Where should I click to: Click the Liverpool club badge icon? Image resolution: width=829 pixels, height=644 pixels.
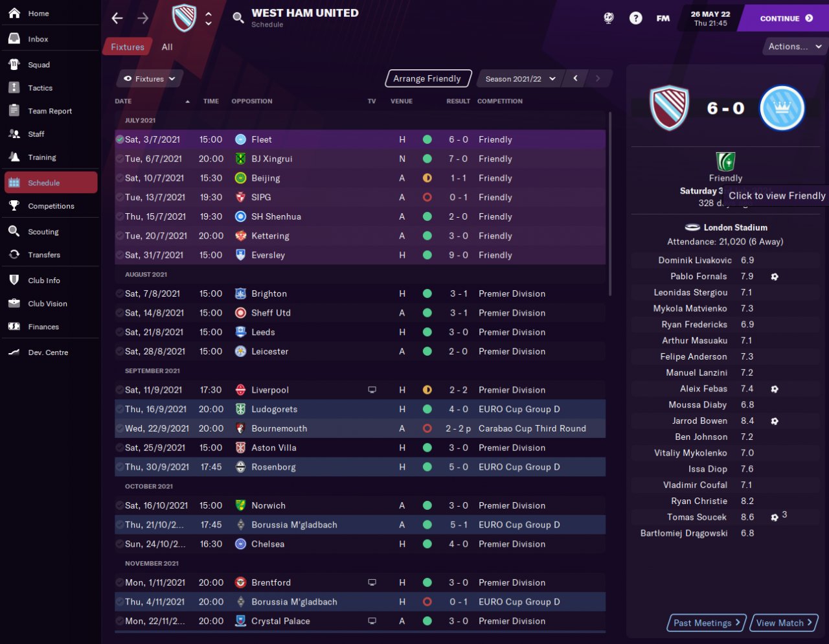click(240, 390)
